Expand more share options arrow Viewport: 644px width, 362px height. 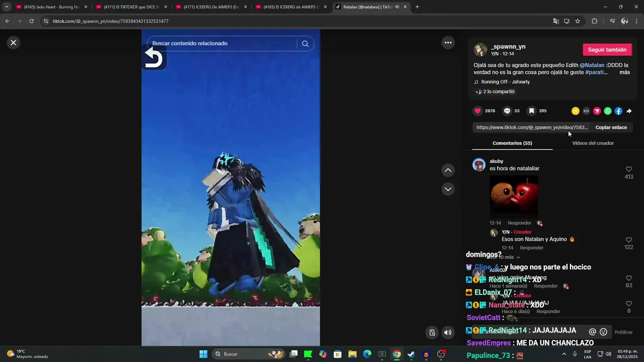coord(629,111)
